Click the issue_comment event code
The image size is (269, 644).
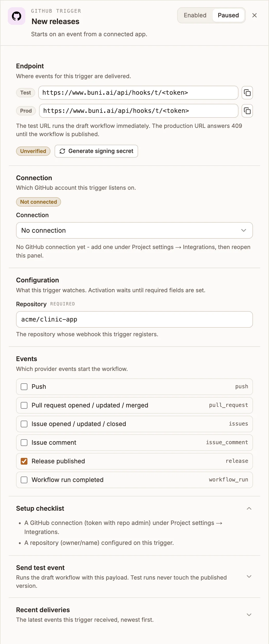(227, 442)
